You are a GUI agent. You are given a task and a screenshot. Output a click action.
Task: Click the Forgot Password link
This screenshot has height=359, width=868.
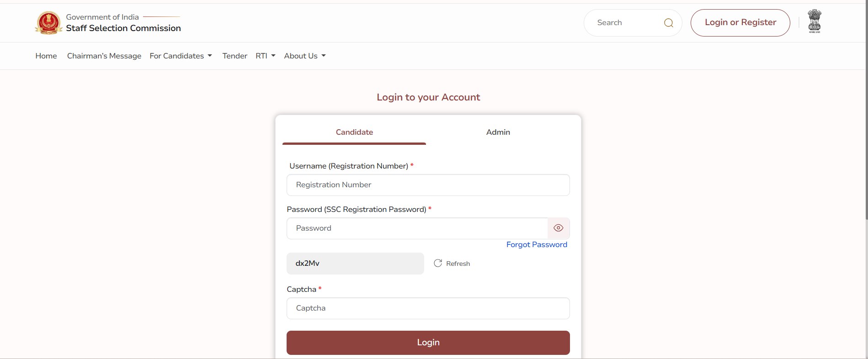tap(536, 244)
